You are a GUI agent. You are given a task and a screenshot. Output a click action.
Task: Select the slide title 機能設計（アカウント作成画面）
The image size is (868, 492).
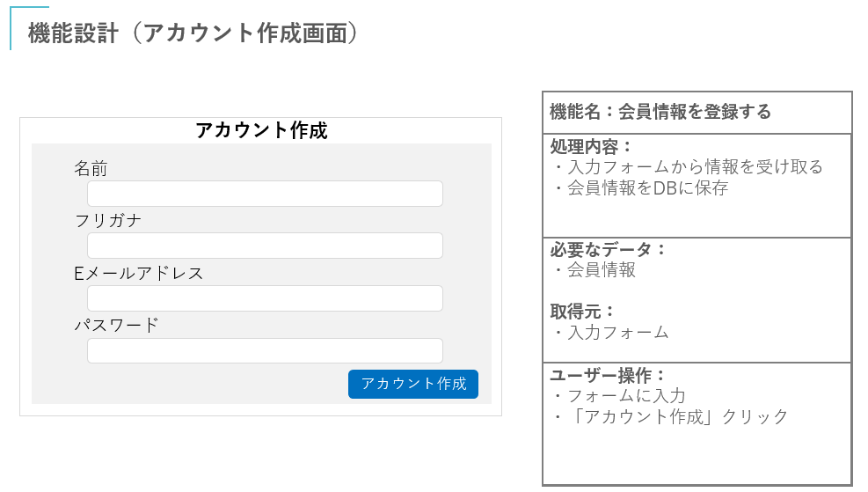coord(193,33)
